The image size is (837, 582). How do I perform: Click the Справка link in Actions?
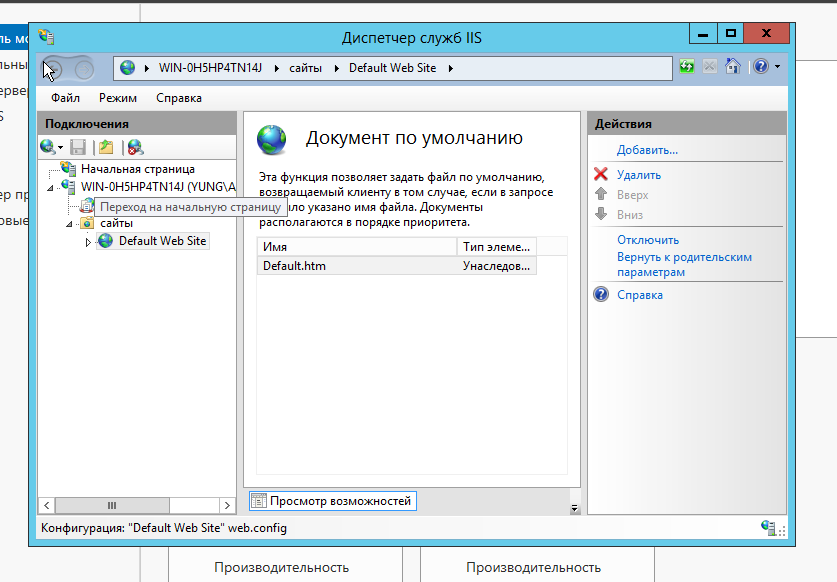[x=639, y=295]
